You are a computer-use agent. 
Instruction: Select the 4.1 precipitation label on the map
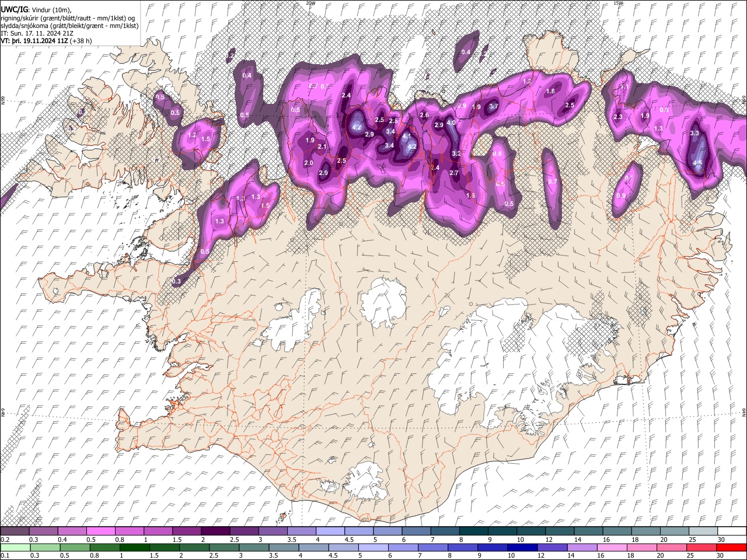click(x=407, y=136)
